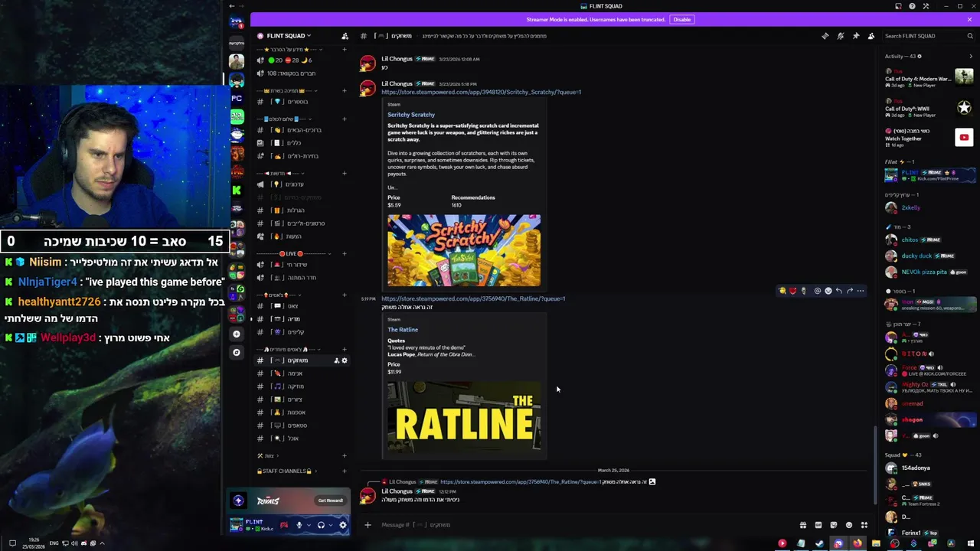This screenshot has width=980, height=551.
Task: Open the Discord inbox icon in title bar
Action: point(898,6)
